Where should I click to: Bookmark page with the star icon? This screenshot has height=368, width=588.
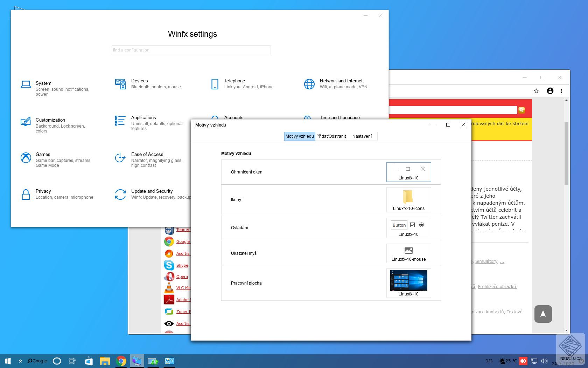(536, 91)
